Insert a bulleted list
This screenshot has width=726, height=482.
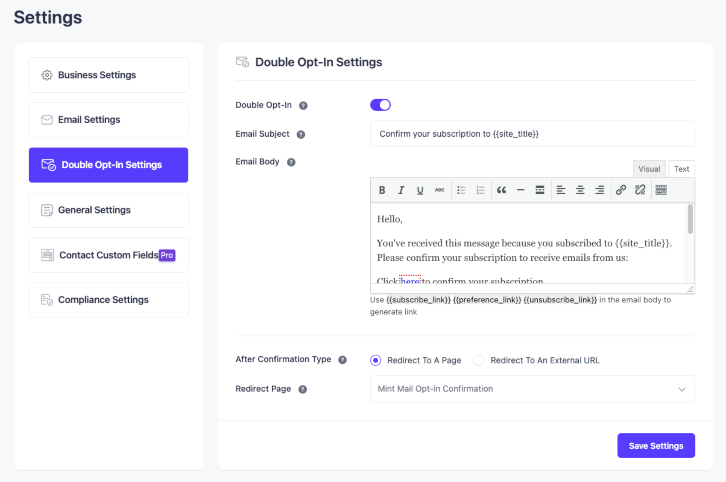(461, 190)
